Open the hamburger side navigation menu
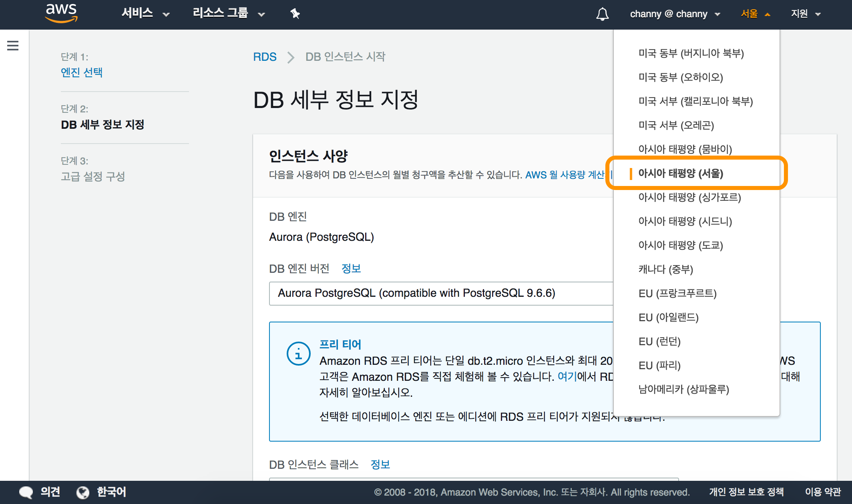This screenshot has height=504, width=852. click(x=13, y=46)
